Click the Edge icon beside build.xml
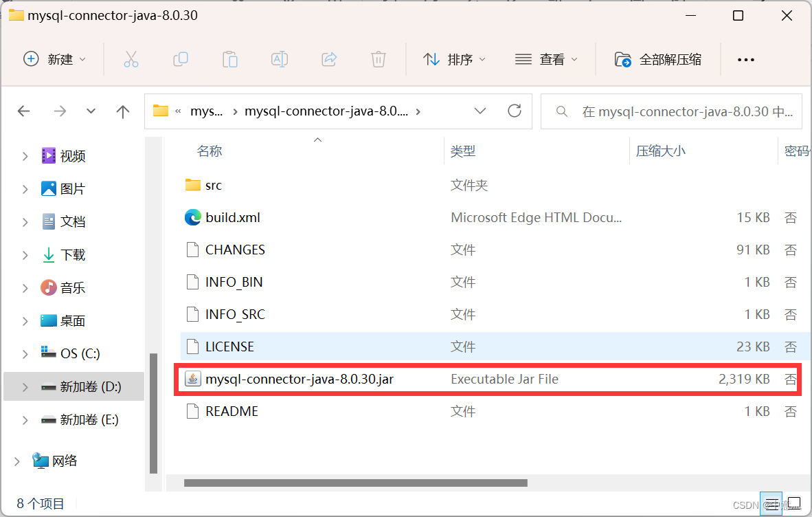This screenshot has height=517, width=812. pos(192,217)
